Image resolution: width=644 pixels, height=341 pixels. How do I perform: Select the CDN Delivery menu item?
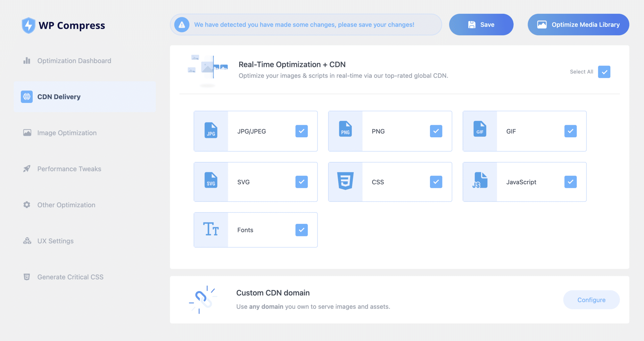85,97
